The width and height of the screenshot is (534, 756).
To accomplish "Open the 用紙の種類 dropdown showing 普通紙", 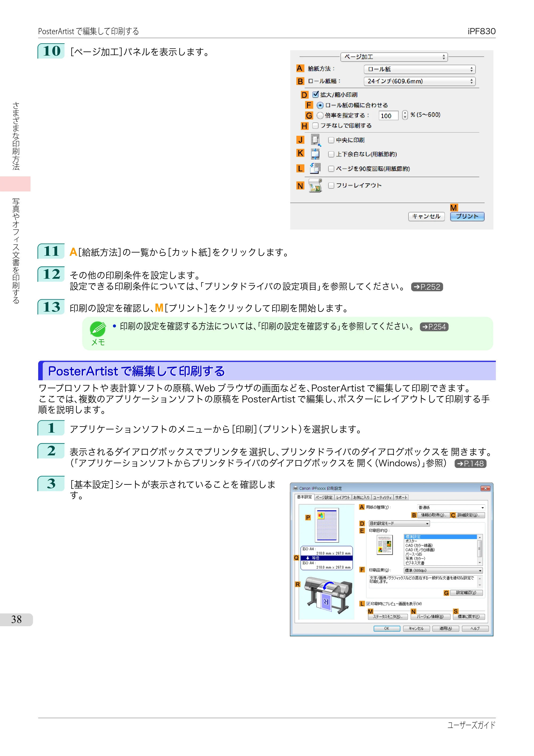I will click(451, 507).
